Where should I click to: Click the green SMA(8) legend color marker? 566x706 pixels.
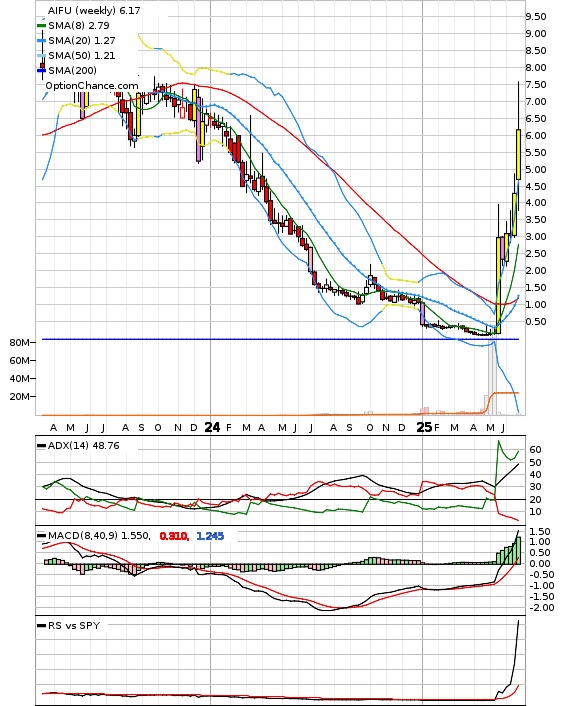pyautogui.click(x=41, y=26)
